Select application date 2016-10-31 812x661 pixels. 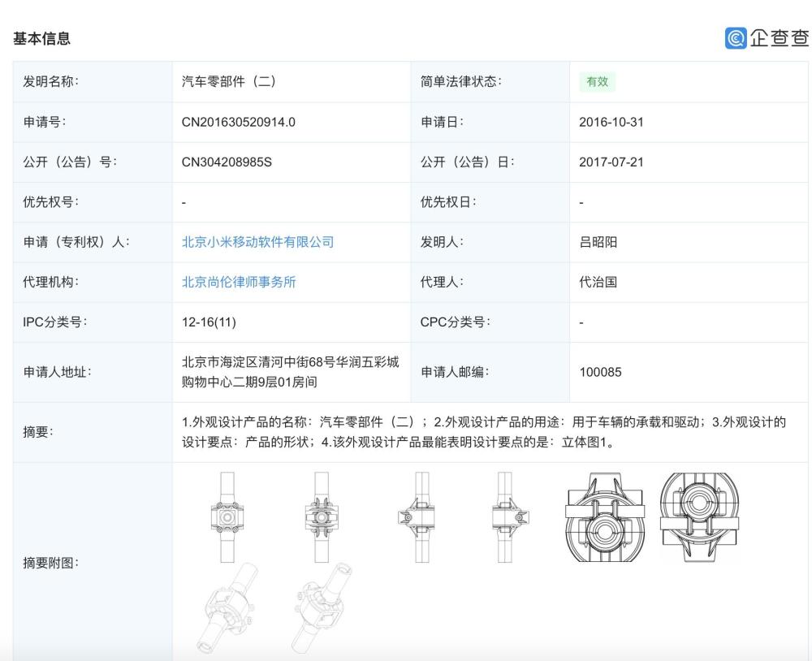[611, 123]
